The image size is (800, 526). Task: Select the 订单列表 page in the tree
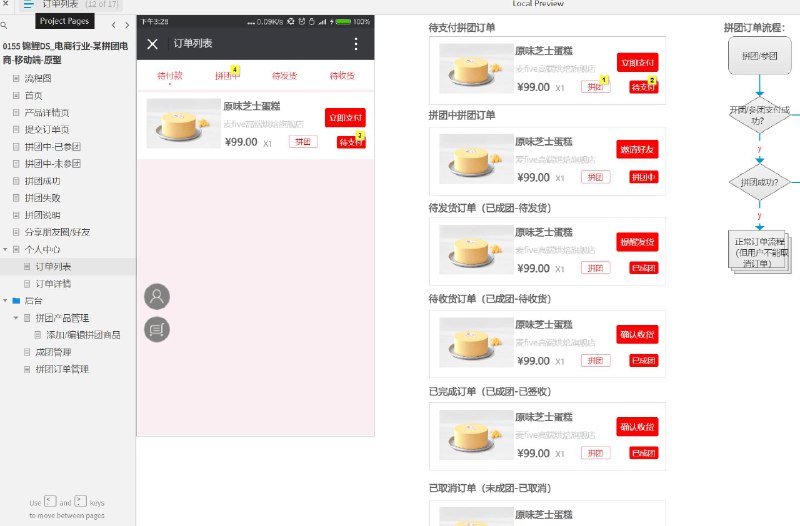pyautogui.click(x=53, y=266)
